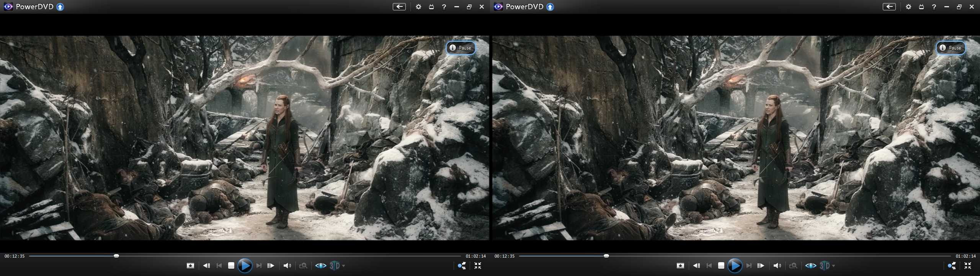Click the right player's total time 01:02:14

pyautogui.click(x=966, y=256)
